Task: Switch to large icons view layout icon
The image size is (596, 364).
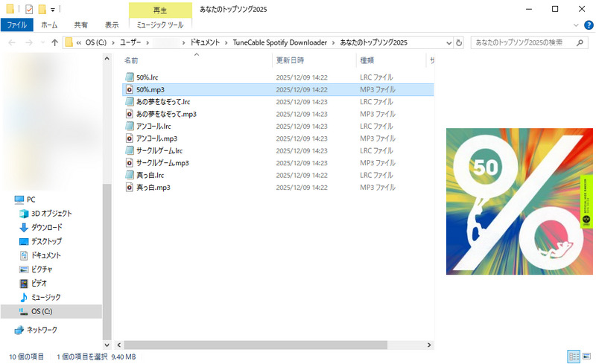Action: coord(586,357)
